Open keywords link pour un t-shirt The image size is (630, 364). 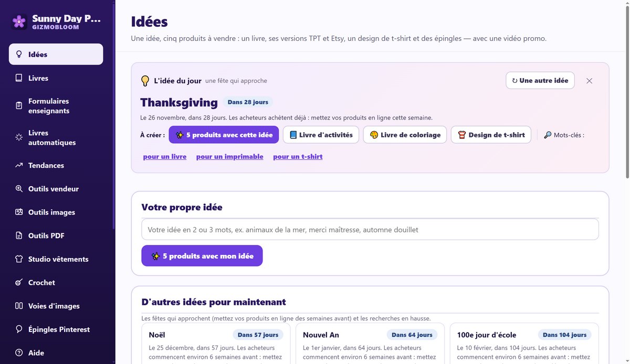(x=298, y=156)
